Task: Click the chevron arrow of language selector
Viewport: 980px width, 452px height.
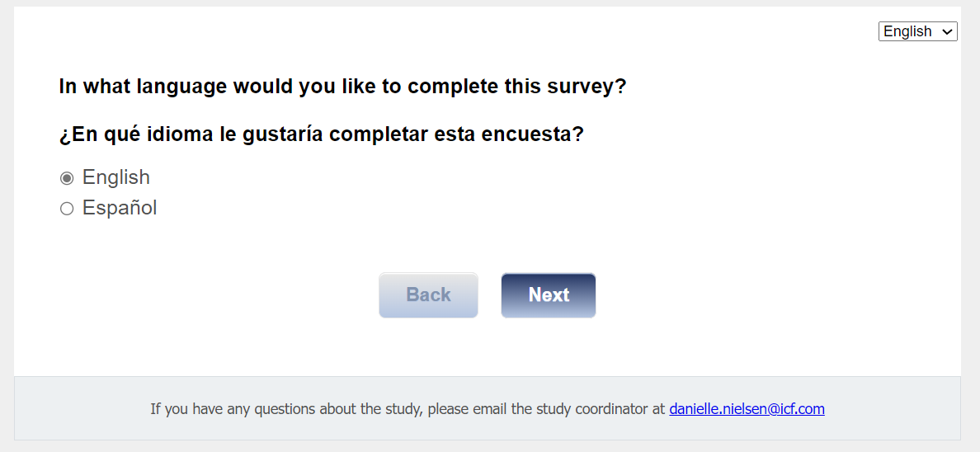Action: coord(947,31)
